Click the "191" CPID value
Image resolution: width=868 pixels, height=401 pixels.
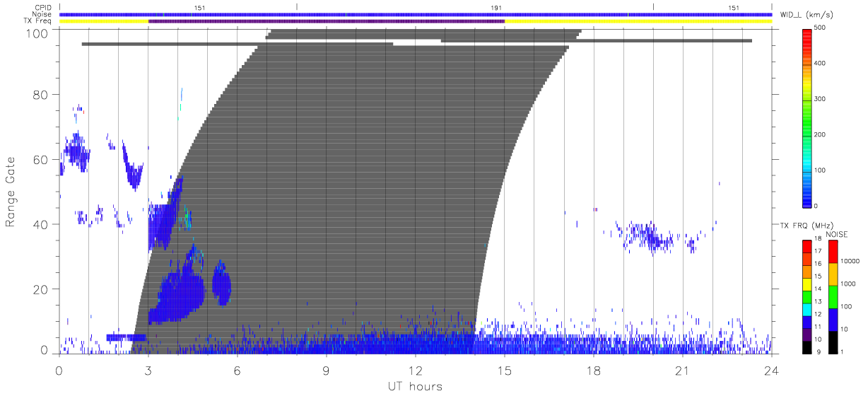[x=496, y=8]
